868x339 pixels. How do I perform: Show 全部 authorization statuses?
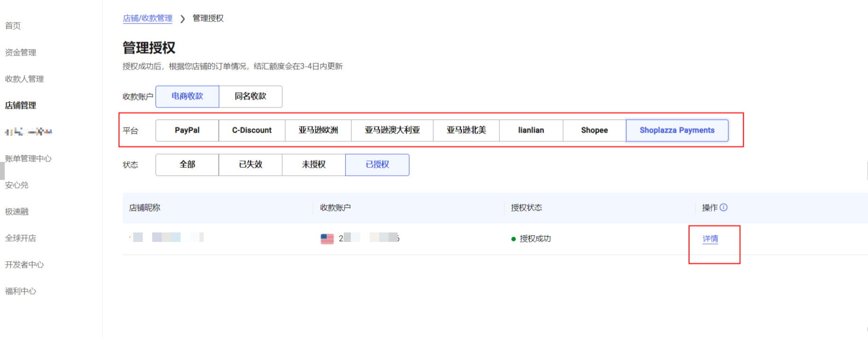pos(187,165)
